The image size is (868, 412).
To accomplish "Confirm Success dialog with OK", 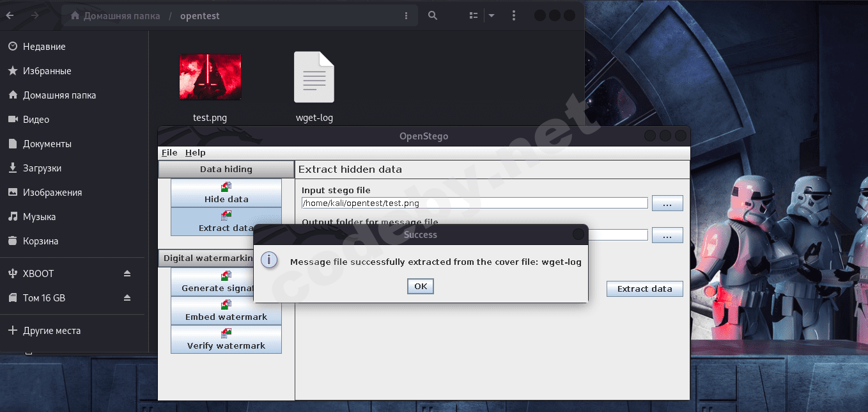I will tap(421, 286).
